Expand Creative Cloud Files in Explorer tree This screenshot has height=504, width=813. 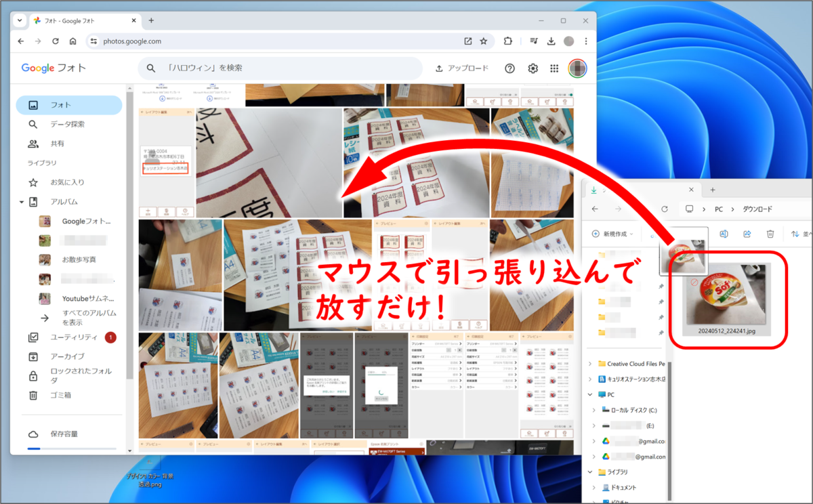[x=591, y=364]
